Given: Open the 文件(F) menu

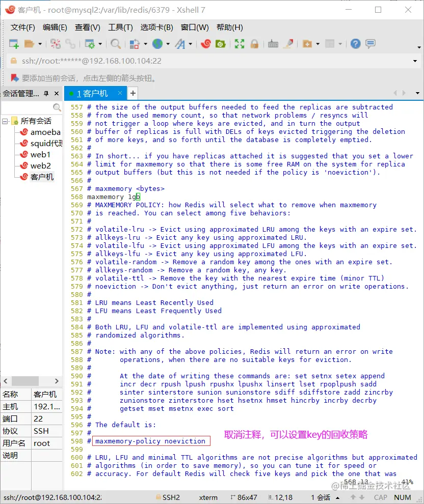Looking at the screenshot, I should coord(22,27).
